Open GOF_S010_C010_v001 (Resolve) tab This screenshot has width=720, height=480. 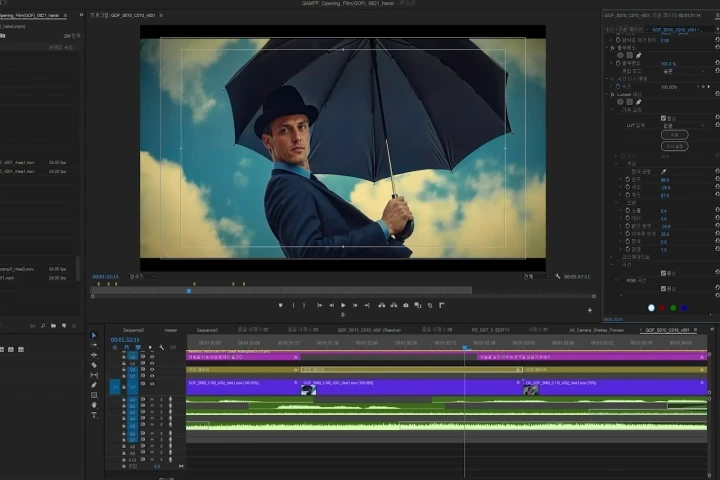click(369, 330)
